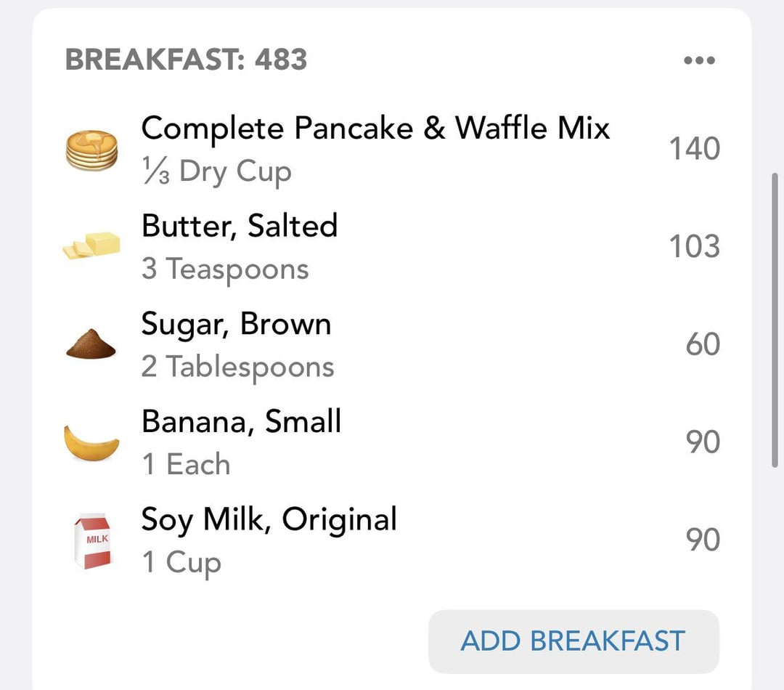
Task: Click the 60 calorie value for sugar
Action: click(x=703, y=344)
